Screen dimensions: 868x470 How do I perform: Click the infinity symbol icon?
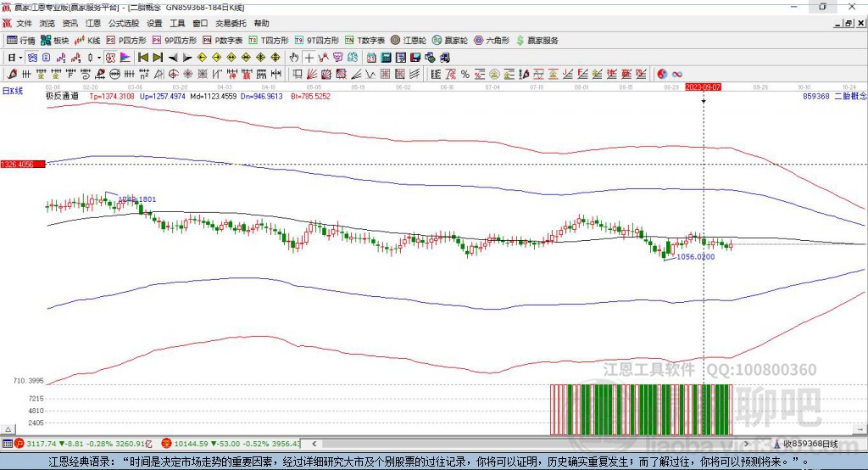tap(677, 74)
